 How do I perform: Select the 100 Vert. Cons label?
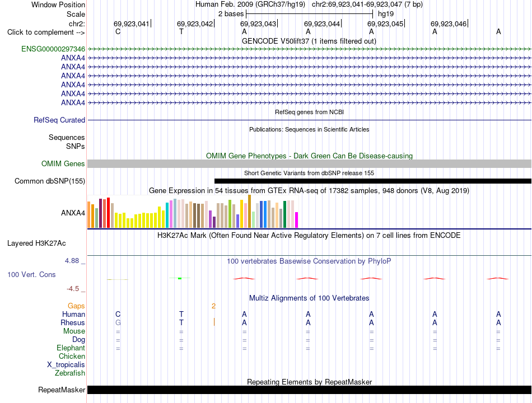tap(31, 274)
